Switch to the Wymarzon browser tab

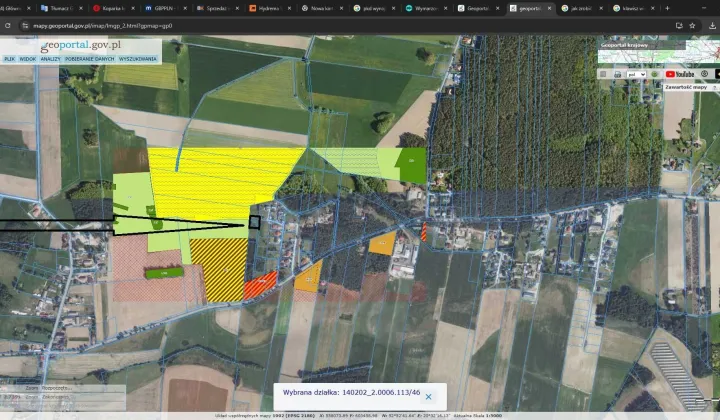pos(425,7)
